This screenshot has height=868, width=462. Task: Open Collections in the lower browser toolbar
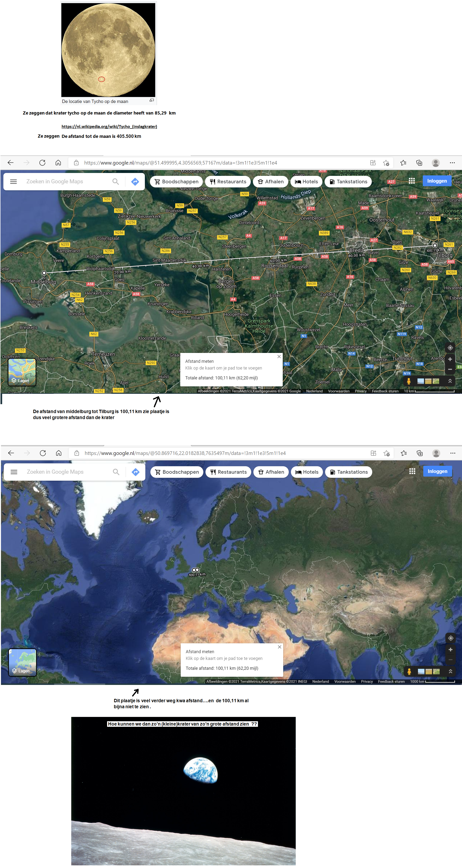[420, 453]
